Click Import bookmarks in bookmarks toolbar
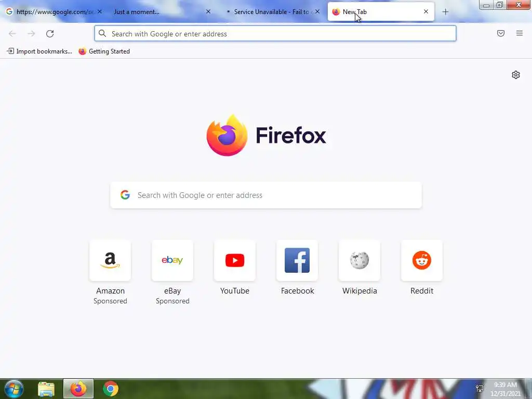 pos(39,51)
